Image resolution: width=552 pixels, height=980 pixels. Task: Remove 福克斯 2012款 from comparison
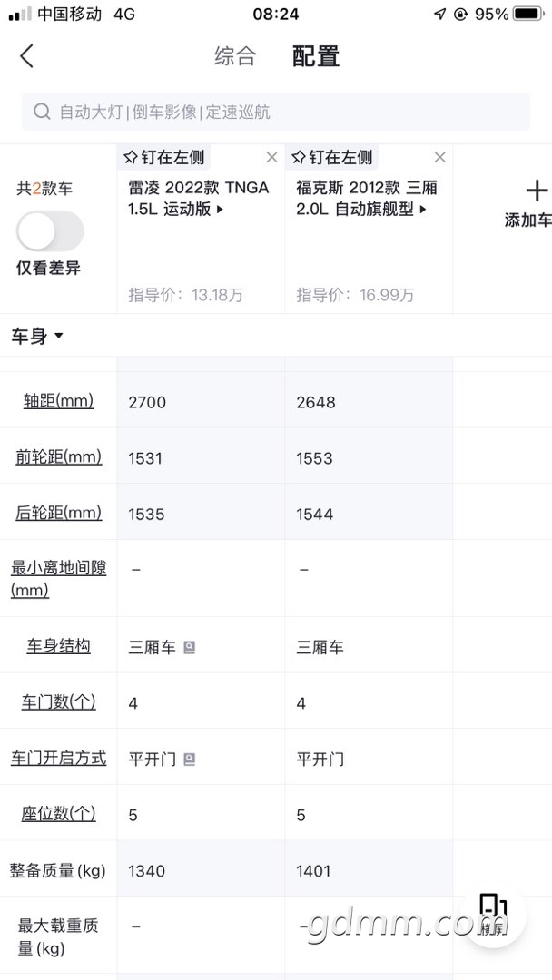440,158
